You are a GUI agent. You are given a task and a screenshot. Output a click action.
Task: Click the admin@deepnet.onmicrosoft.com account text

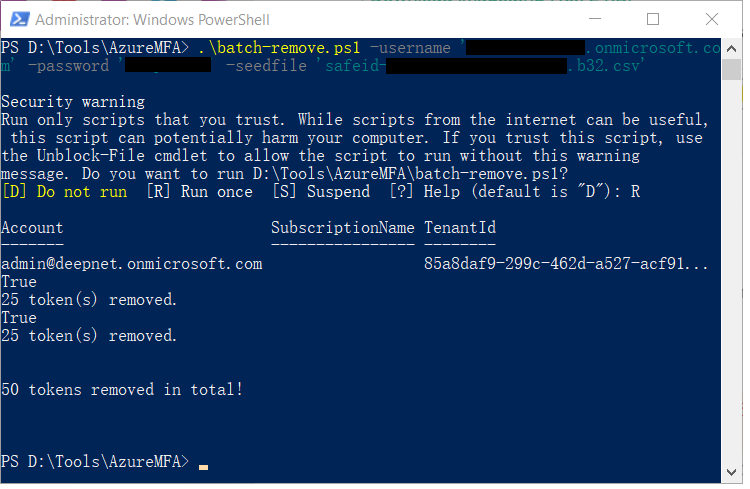[x=132, y=264]
